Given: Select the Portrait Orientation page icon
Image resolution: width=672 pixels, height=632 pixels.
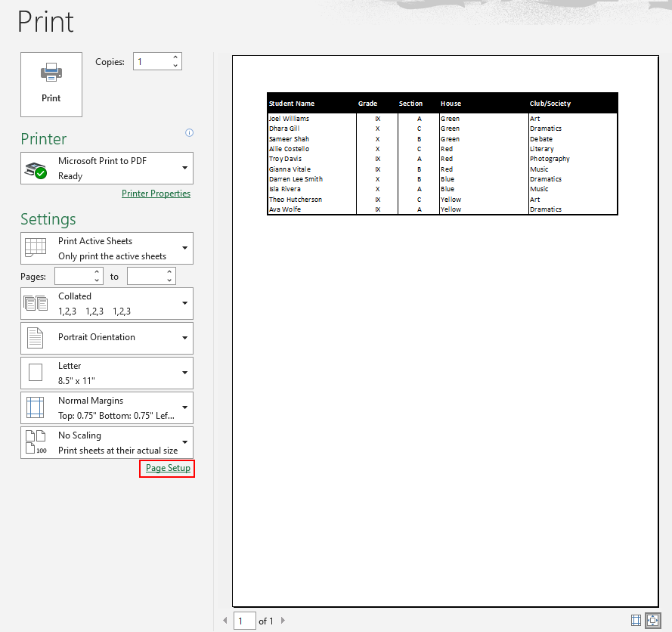Looking at the screenshot, I should tap(33, 337).
